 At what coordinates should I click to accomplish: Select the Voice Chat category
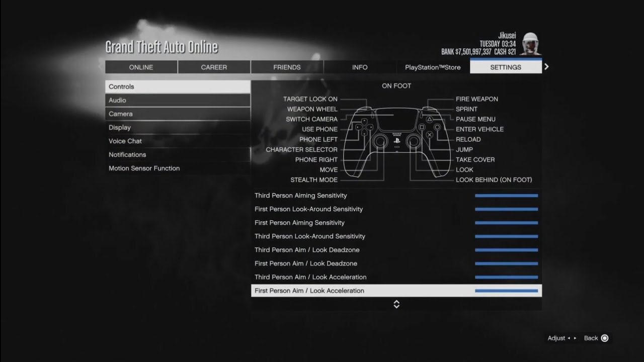(178, 141)
